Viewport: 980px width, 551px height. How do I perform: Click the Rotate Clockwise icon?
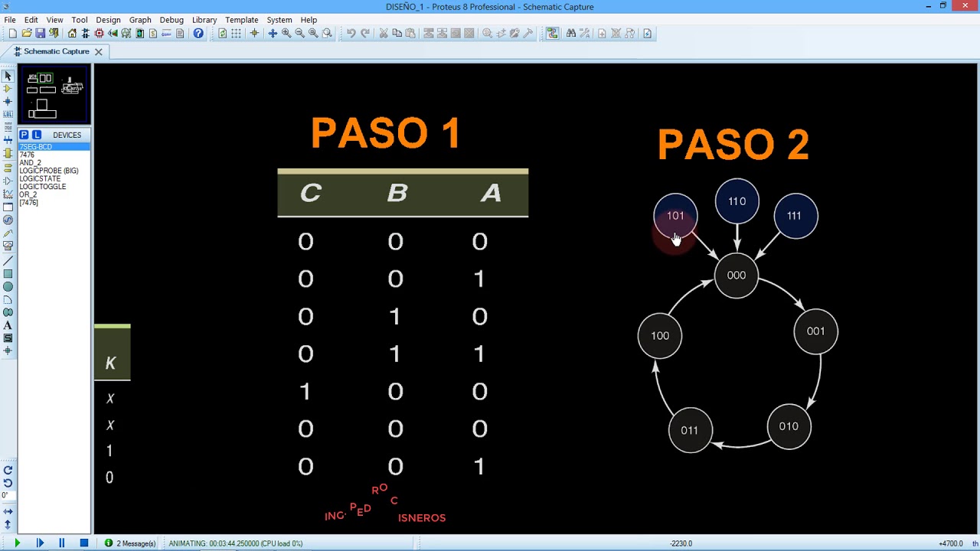[8, 471]
